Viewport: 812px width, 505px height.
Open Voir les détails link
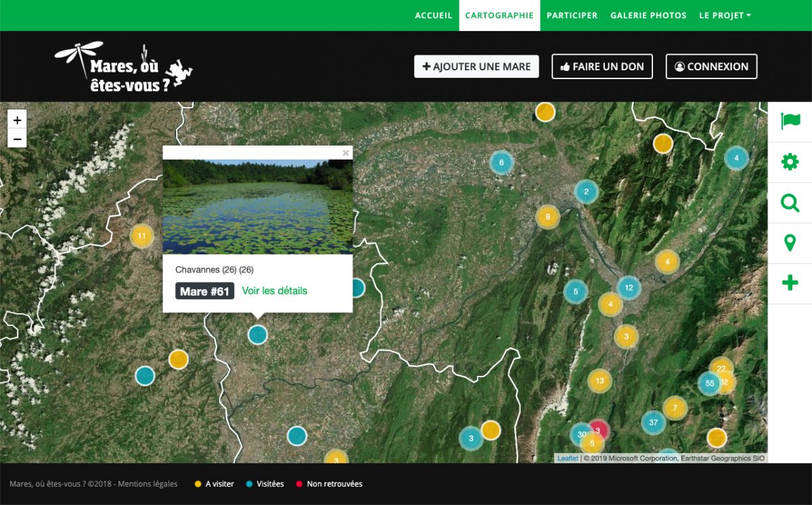click(x=274, y=291)
